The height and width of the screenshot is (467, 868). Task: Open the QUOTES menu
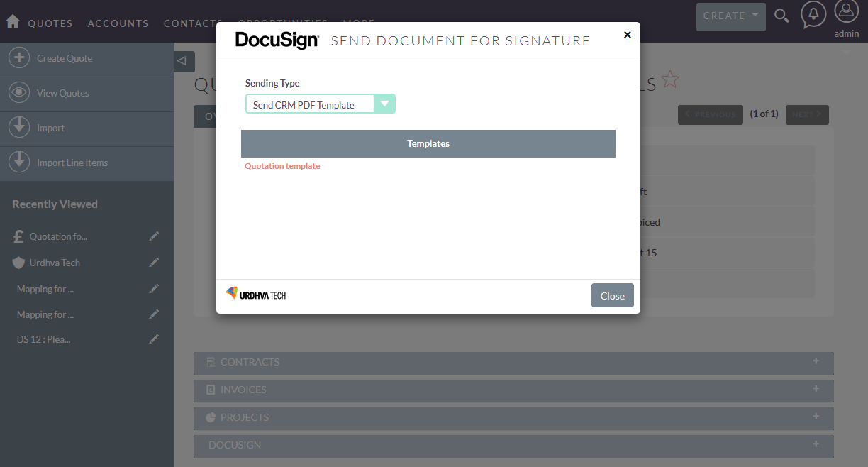(x=50, y=23)
